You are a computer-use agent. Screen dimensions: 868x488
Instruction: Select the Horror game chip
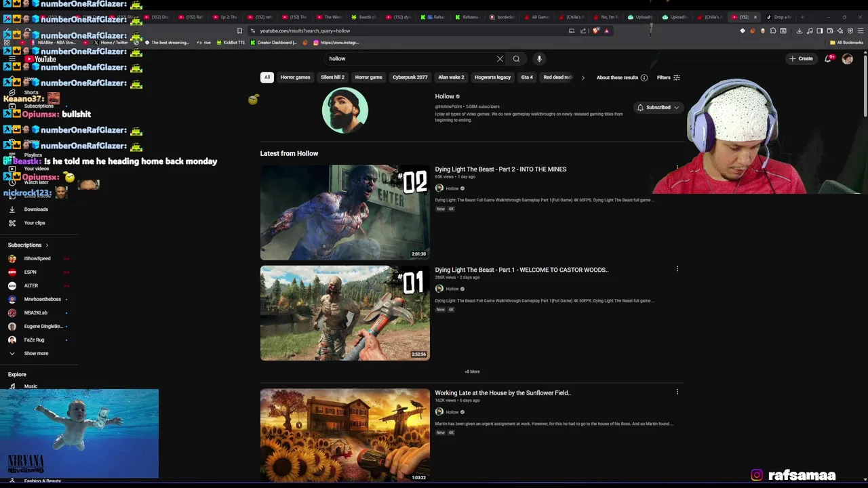pos(368,77)
